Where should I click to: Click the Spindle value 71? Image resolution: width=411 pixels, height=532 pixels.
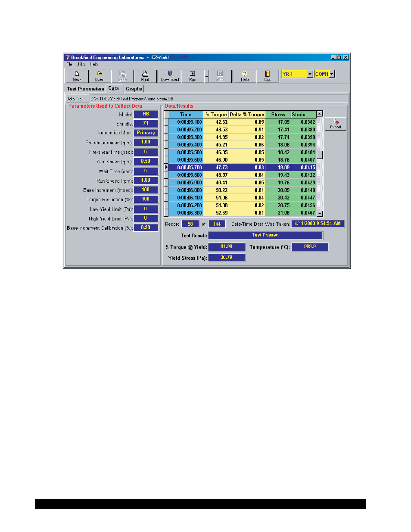(146, 124)
